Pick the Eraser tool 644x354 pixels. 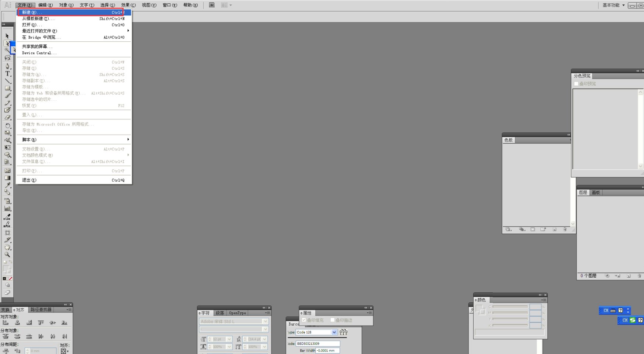pos(7,117)
